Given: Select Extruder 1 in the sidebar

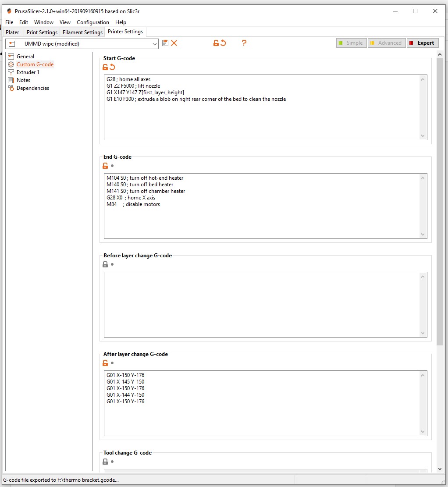Looking at the screenshot, I should pos(28,72).
